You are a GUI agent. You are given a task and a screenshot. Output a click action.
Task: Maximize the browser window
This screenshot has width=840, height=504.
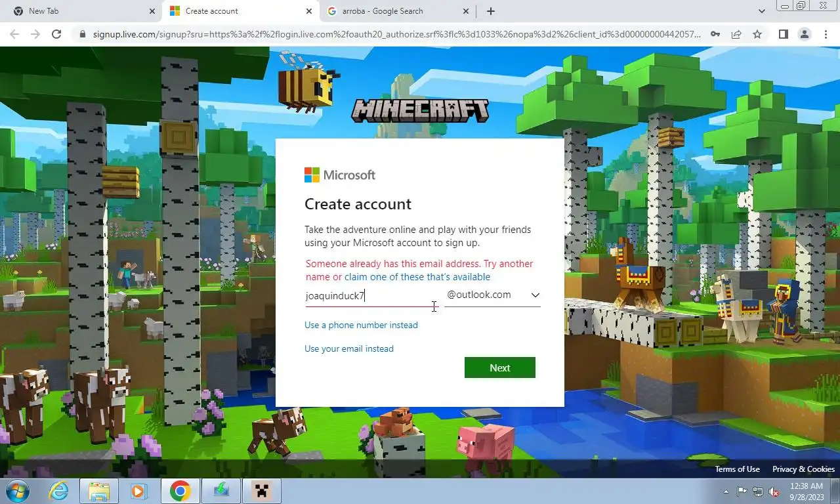tap(801, 6)
